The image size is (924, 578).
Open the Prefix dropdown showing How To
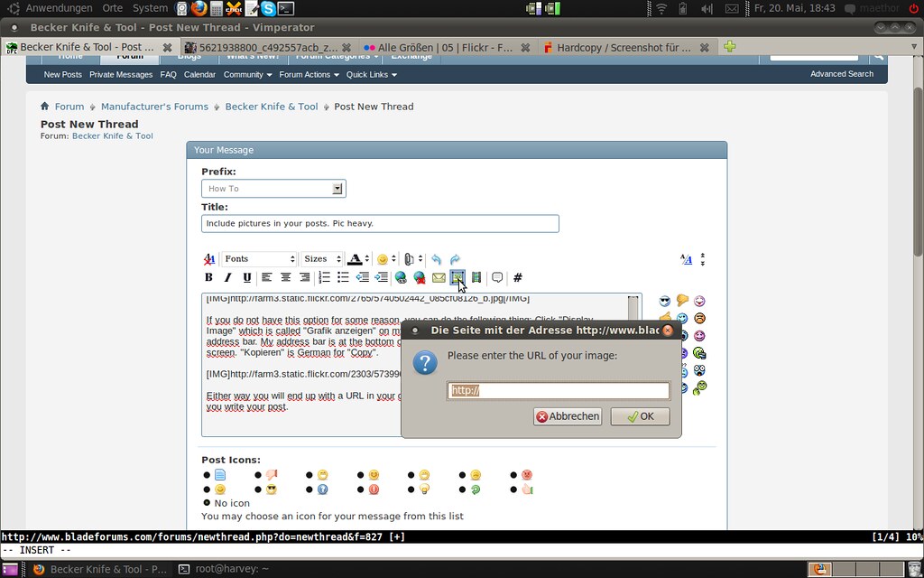click(273, 189)
